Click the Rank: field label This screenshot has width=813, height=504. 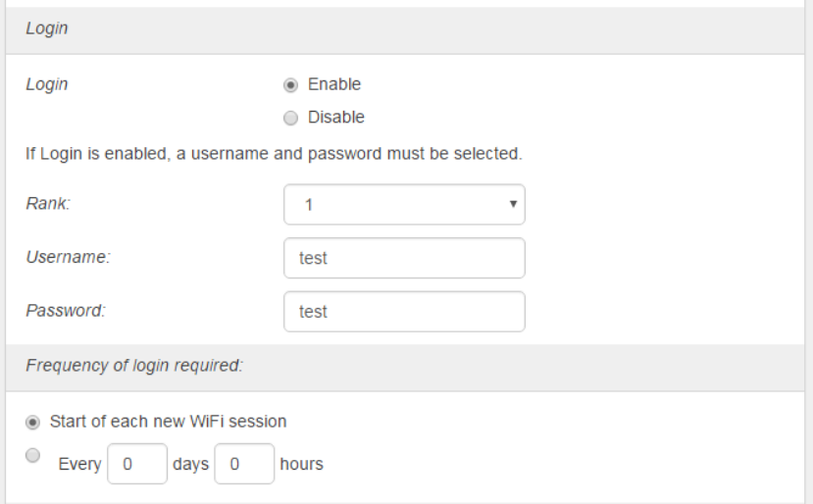(46, 205)
